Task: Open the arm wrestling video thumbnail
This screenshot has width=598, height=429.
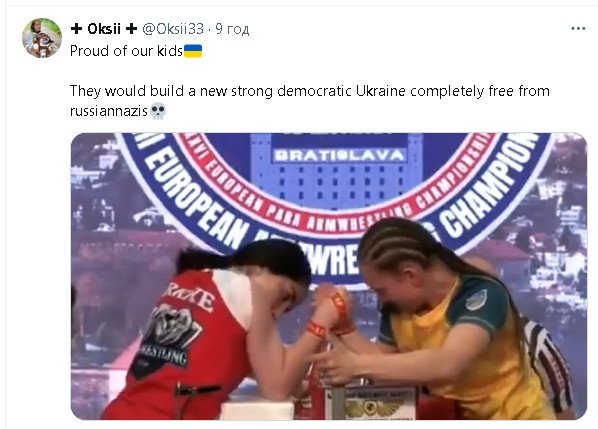Action: (x=329, y=276)
